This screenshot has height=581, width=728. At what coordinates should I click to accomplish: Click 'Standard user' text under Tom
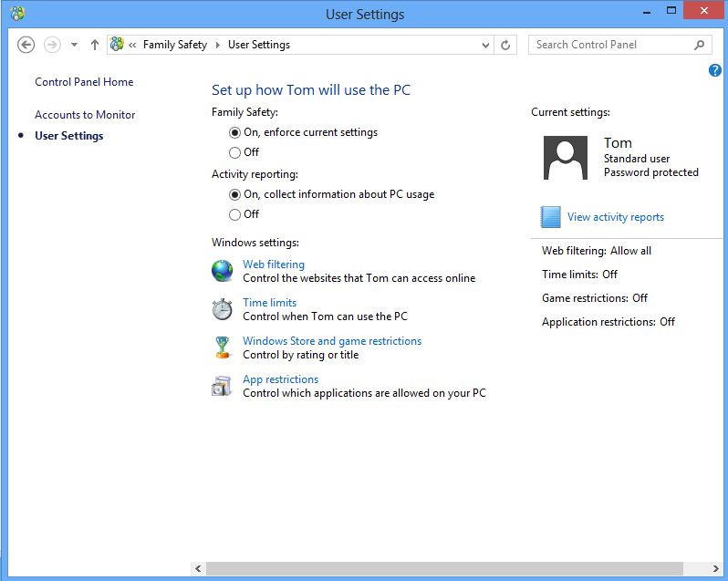coord(637,159)
